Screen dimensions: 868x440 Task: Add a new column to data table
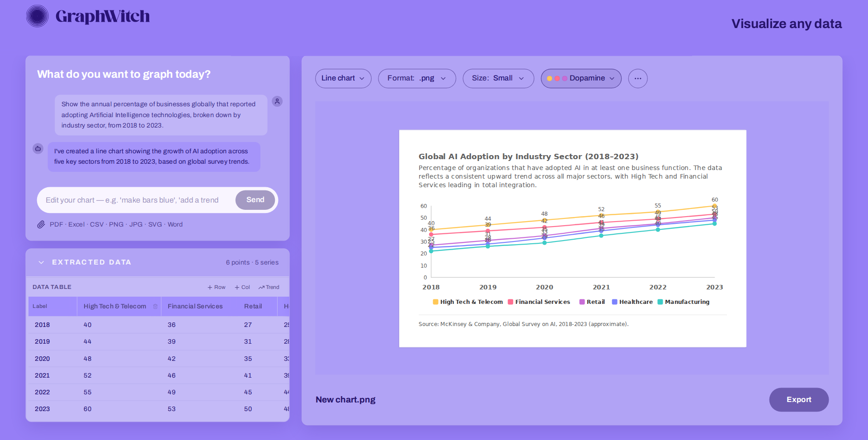coord(242,287)
